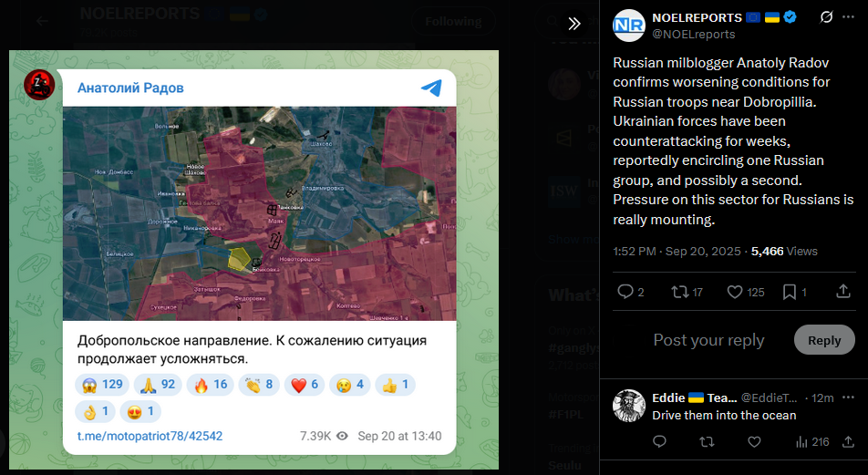Click the red heart reaction with 6

click(x=305, y=385)
